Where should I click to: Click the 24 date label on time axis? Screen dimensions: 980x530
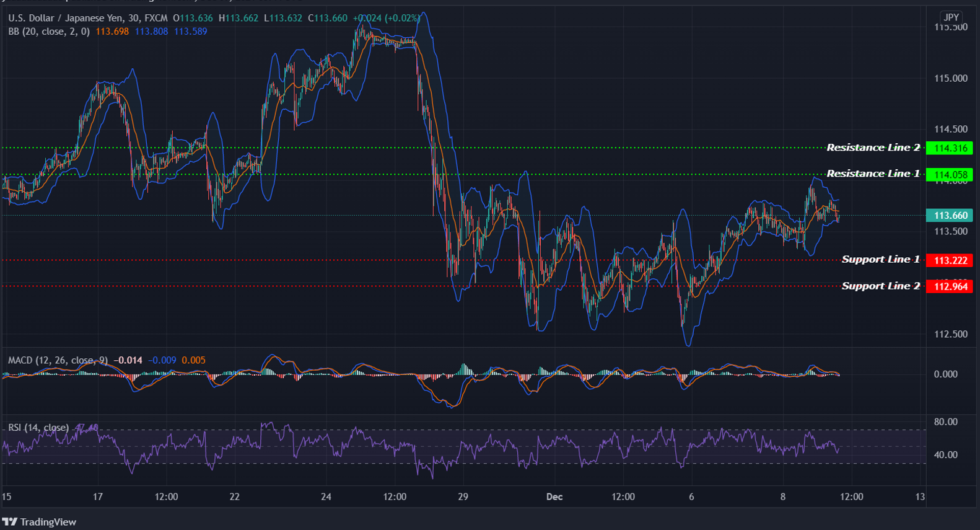[326, 497]
